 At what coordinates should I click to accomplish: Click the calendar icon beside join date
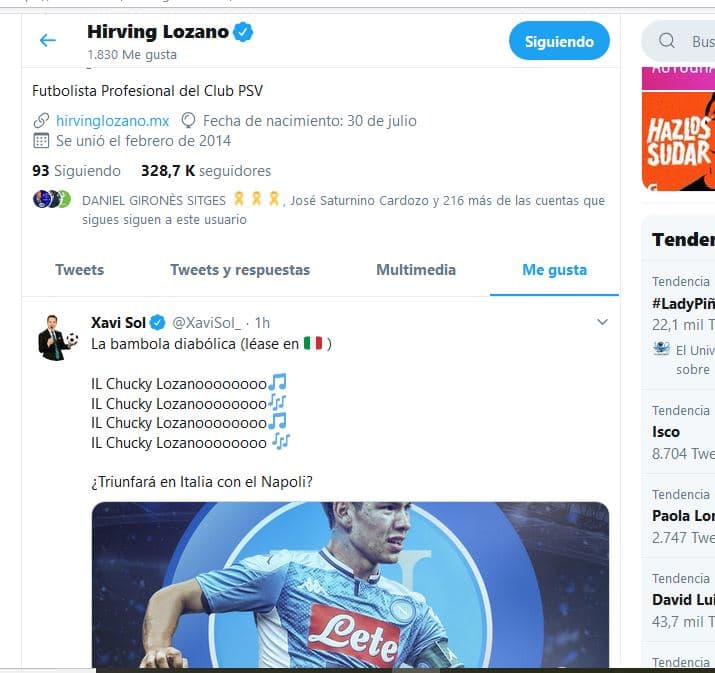point(41,141)
